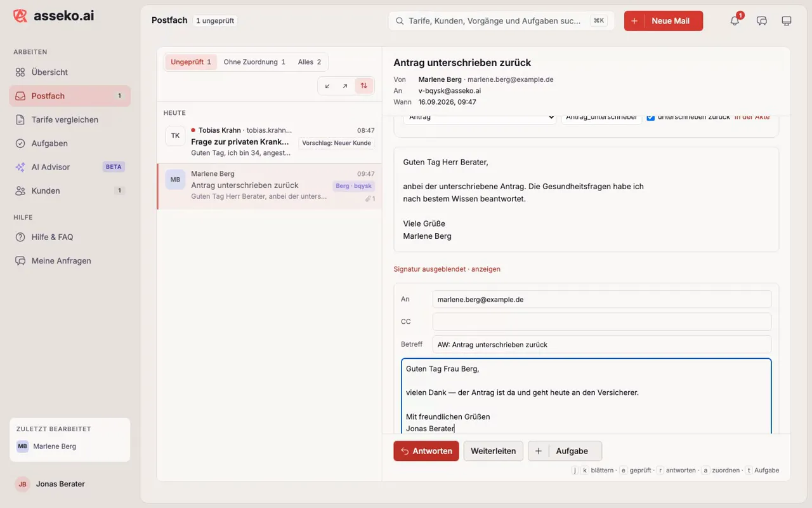
Task: Toggle the 'unterschrieben zurück' checkbox
Action: click(x=650, y=117)
